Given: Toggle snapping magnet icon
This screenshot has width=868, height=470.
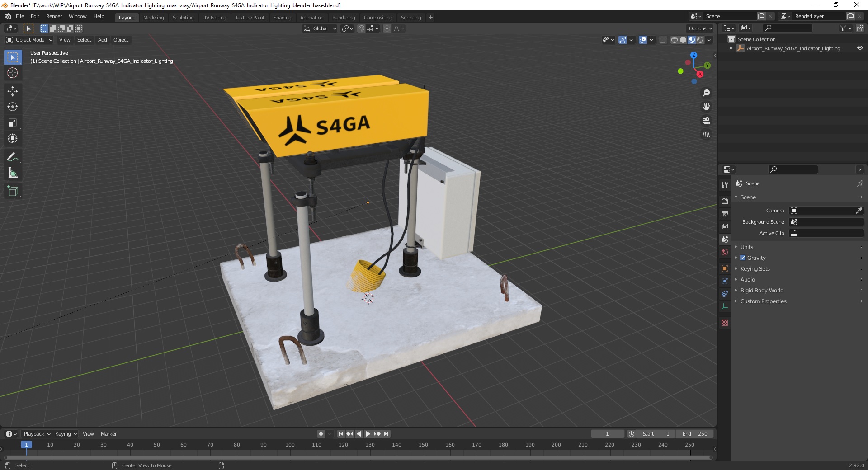Looking at the screenshot, I should (x=361, y=28).
